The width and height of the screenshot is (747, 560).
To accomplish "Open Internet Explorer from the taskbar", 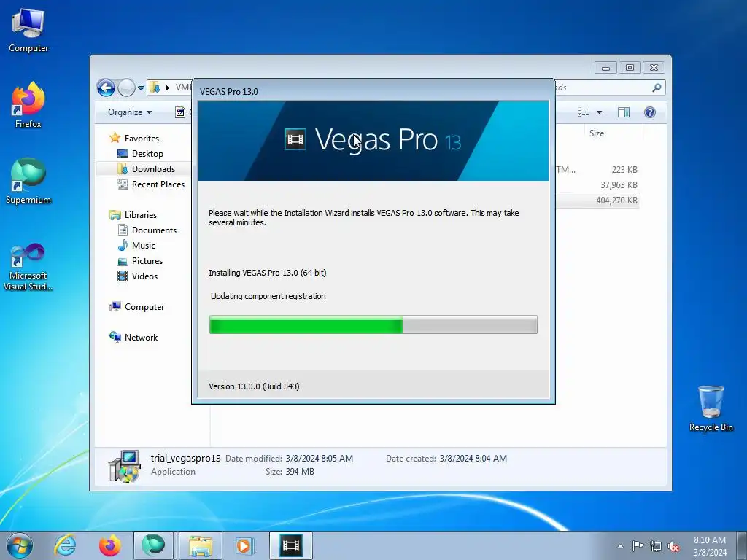I will 65,545.
